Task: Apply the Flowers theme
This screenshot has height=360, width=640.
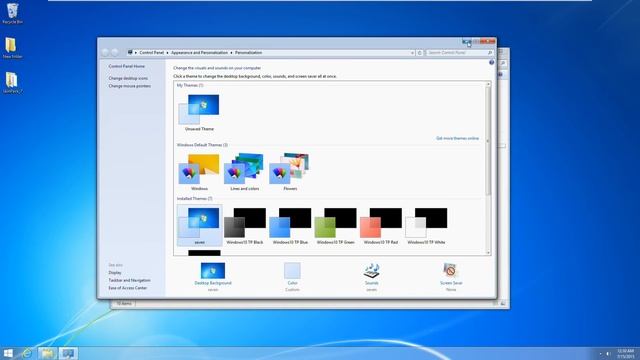Action: pos(290,169)
